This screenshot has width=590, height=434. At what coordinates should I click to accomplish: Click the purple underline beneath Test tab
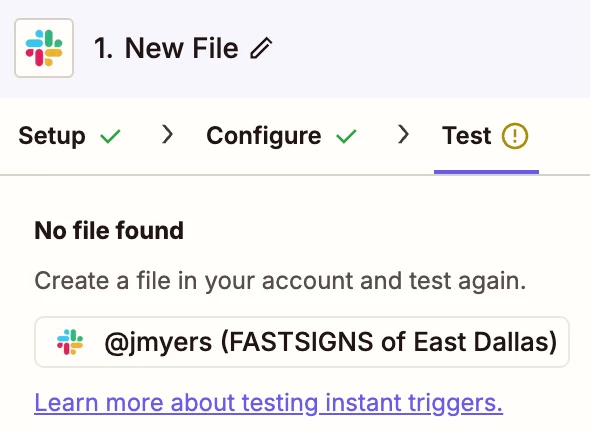(486, 172)
